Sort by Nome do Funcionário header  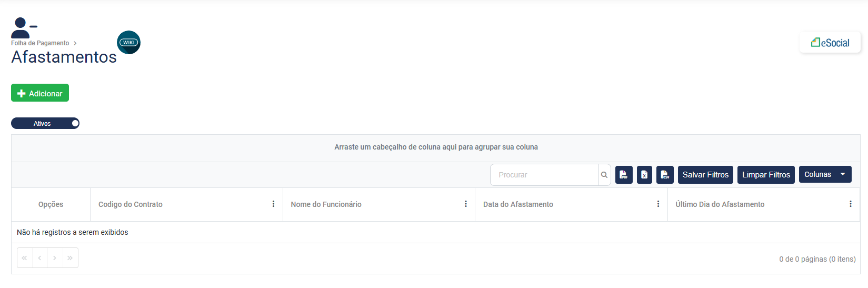pyautogui.click(x=326, y=204)
